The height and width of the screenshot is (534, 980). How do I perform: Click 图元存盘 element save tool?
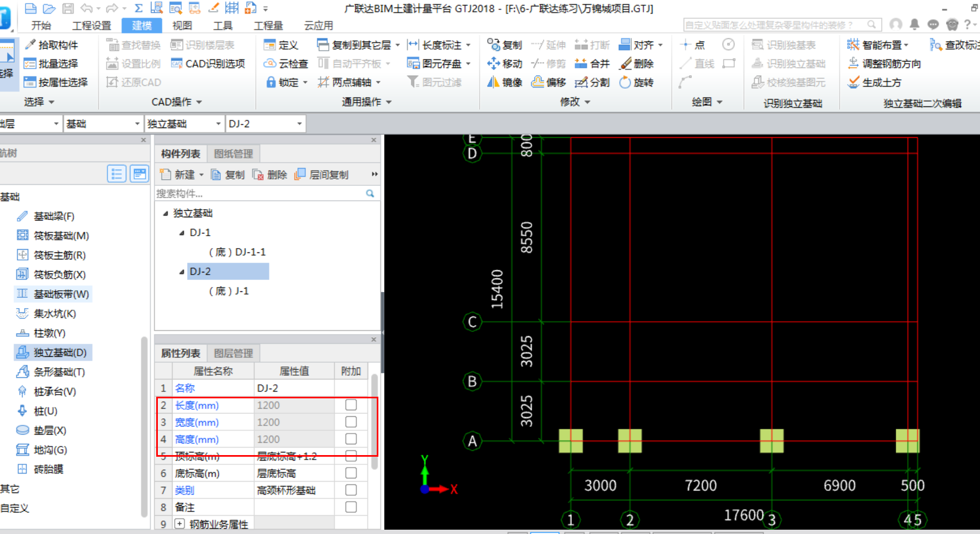435,64
